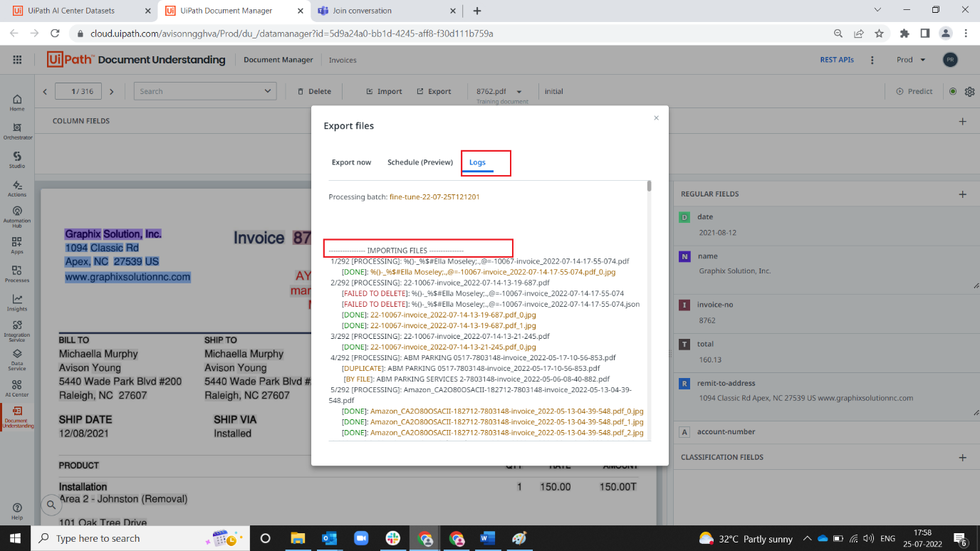Open Data Service from the sidebar
The width and height of the screenshot is (980, 551).
17,360
